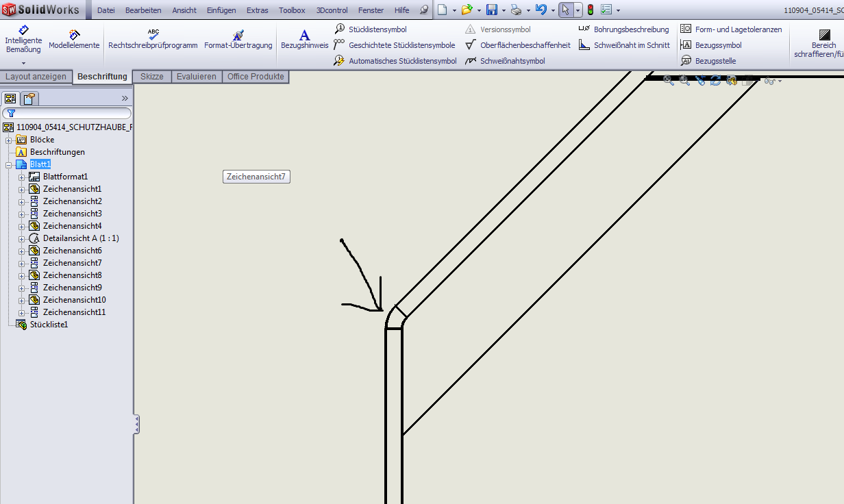Collapse the FeatureManager panel with double arrow
844x504 pixels.
(x=125, y=97)
